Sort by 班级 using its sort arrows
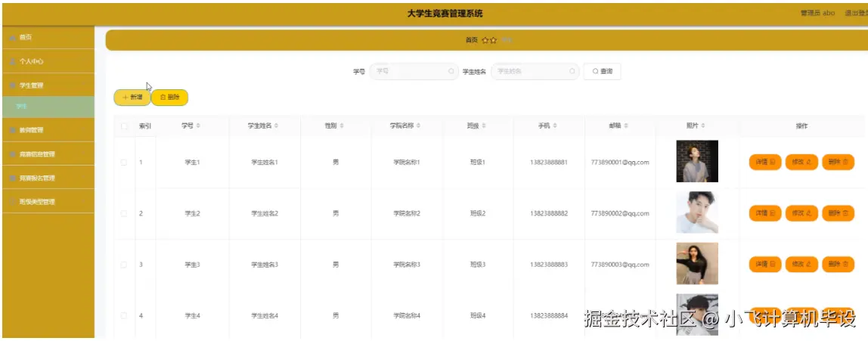The image size is (868, 341). click(484, 126)
